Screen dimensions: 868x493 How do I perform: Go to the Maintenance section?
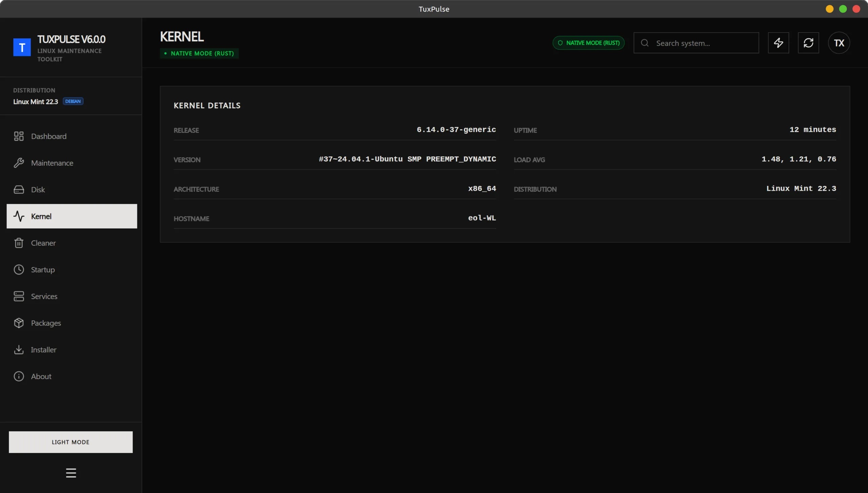coord(52,163)
